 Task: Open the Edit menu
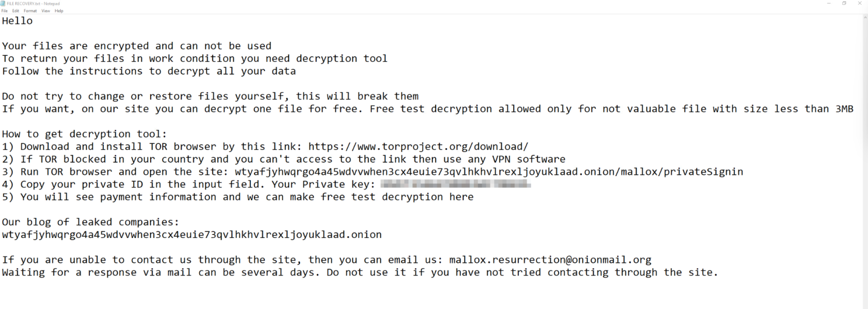pyautogui.click(x=16, y=11)
